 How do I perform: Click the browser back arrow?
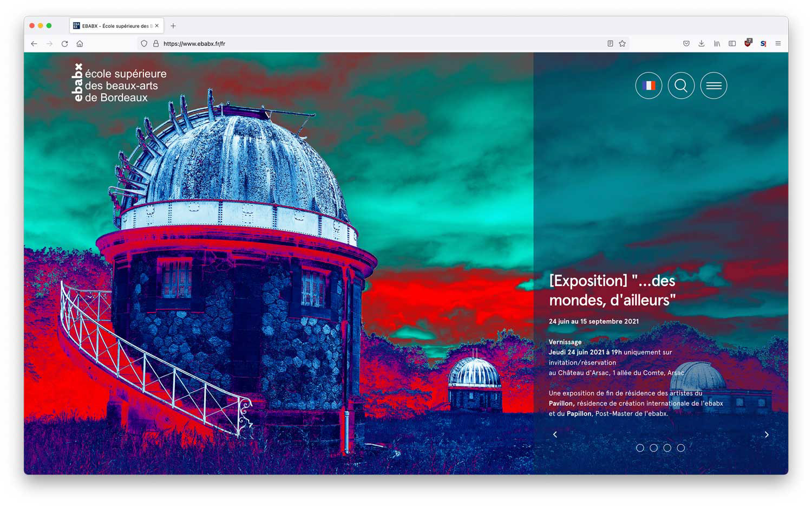click(34, 44)
